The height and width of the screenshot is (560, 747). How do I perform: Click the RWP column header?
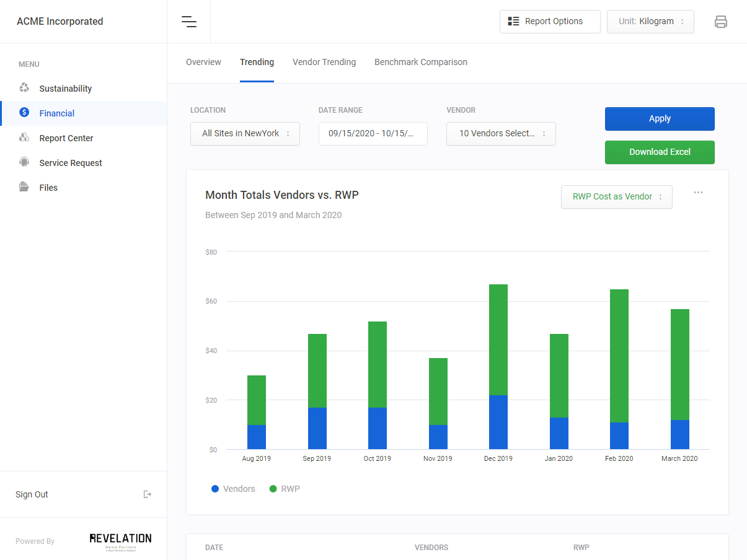coord(581,548)
